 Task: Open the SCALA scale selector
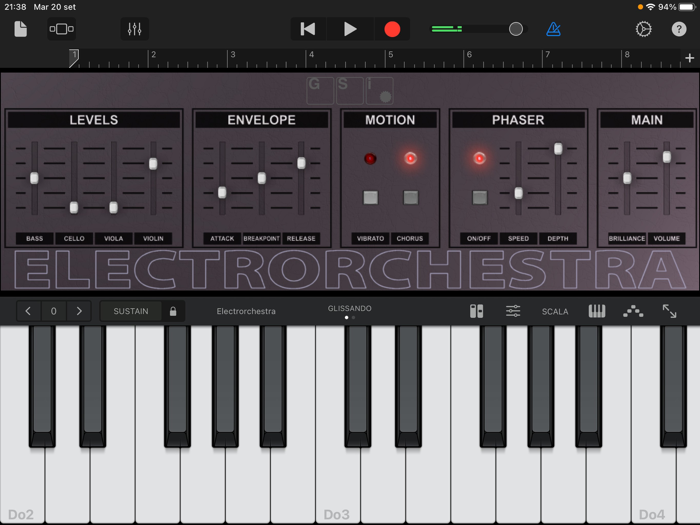coord(555,312)
